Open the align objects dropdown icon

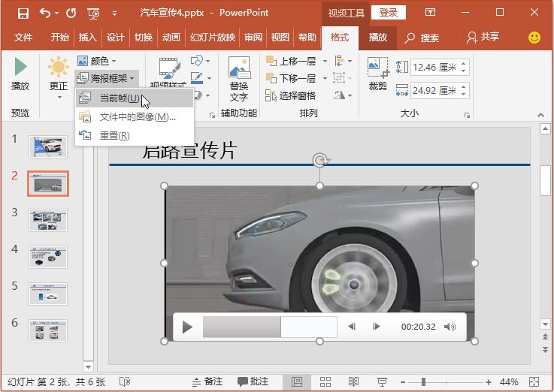pos(343,61)
